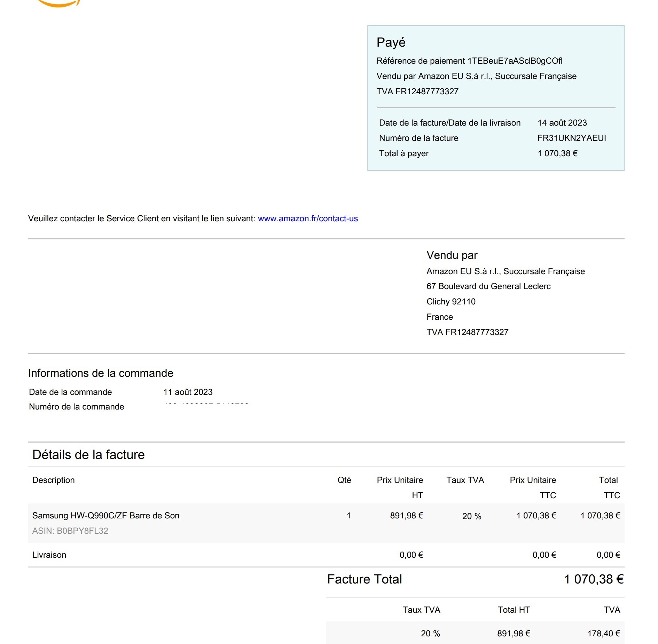Click Facture Total amount 1 070,38 €

pyautogui.click(x=594, y=579)
